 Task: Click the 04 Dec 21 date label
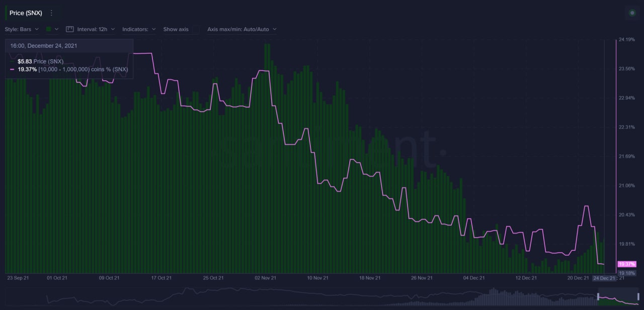(474, 278)
